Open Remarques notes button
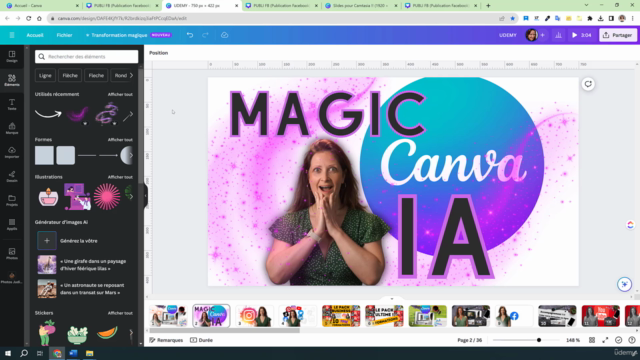 (x=166, y=340)
